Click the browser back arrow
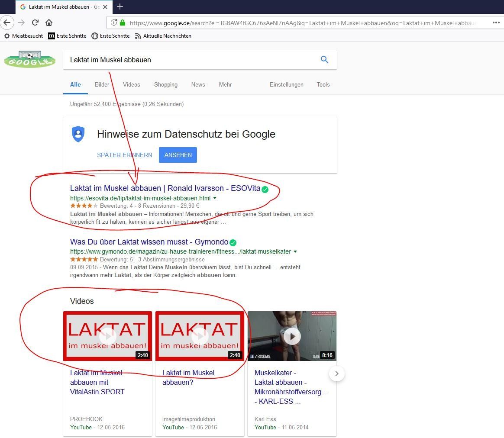 [7, 23]
